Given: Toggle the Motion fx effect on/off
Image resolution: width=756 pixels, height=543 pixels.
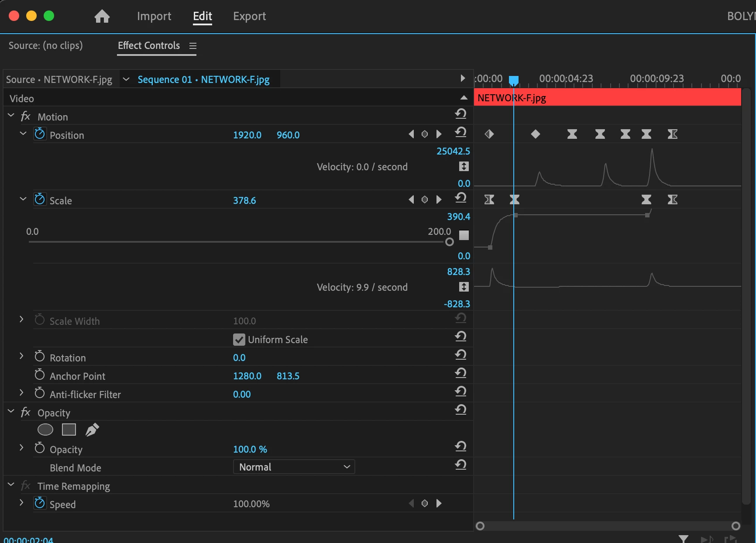Looking at the screenshot, I should [x=26, y=116].
